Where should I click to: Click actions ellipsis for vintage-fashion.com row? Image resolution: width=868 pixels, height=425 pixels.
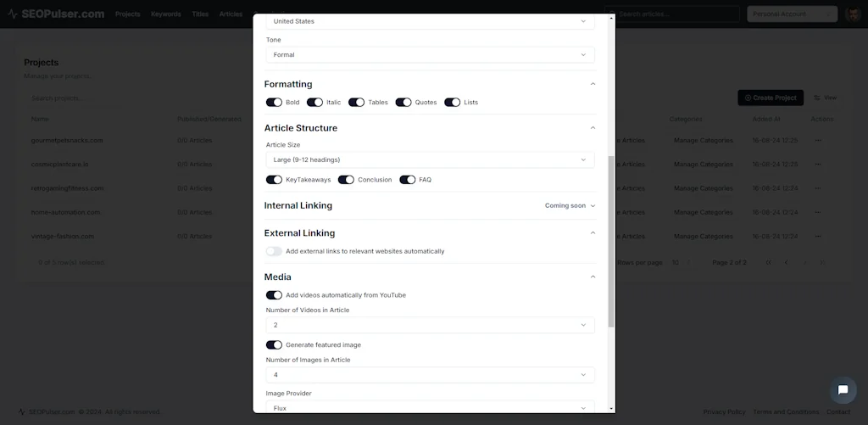(x=818, y=236)
